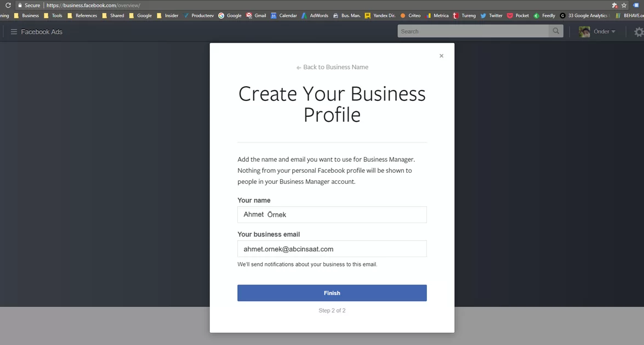Viewport: 644px width, 345px height.
Task: Open the Feedly bookmark
Action: [545, 15]
